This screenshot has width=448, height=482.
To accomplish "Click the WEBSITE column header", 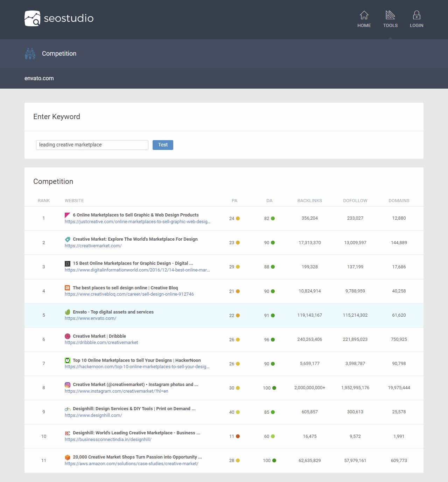I will click(x=74, y=201).
